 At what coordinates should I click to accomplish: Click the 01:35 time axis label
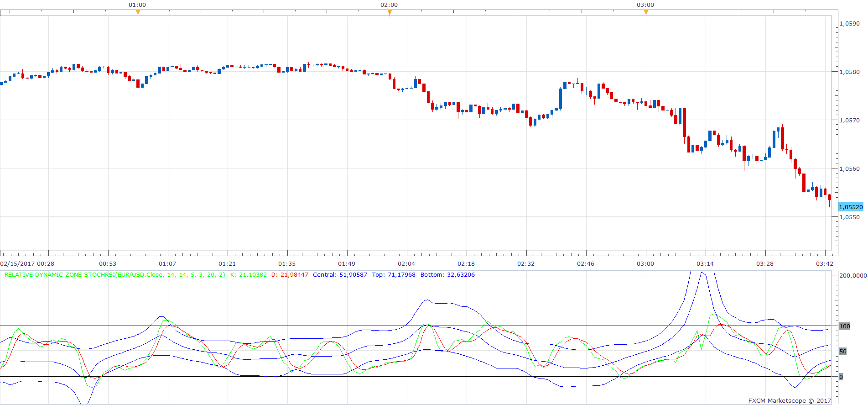(x=287, y=263)
